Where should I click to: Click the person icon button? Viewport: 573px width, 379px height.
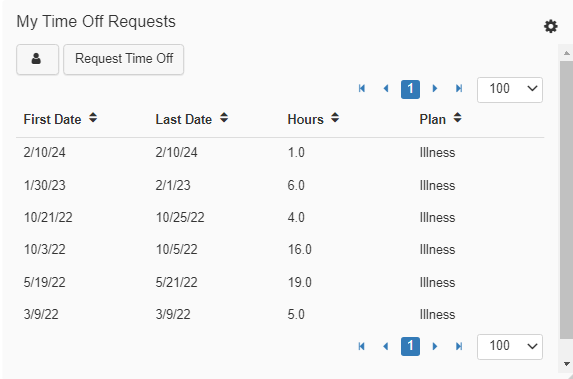(37, 59)
